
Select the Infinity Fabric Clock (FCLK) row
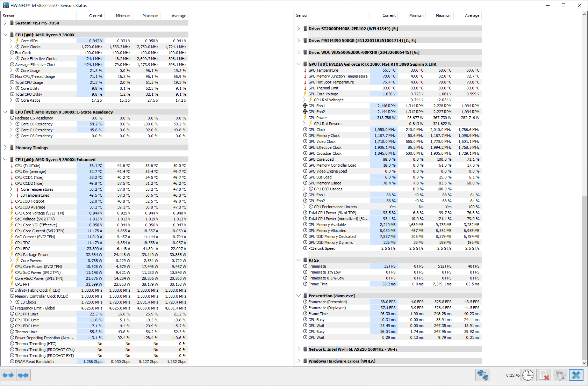coord(99,290)
